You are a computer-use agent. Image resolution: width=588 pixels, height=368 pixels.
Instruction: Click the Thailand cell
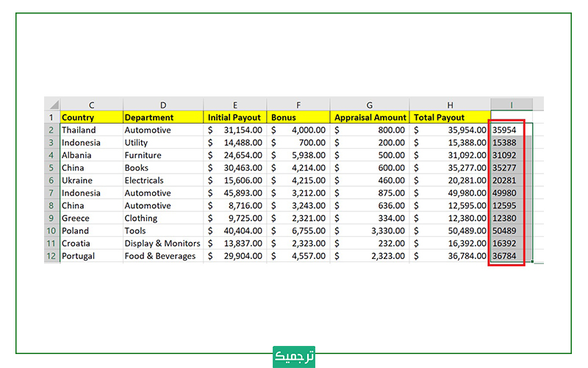91,130
